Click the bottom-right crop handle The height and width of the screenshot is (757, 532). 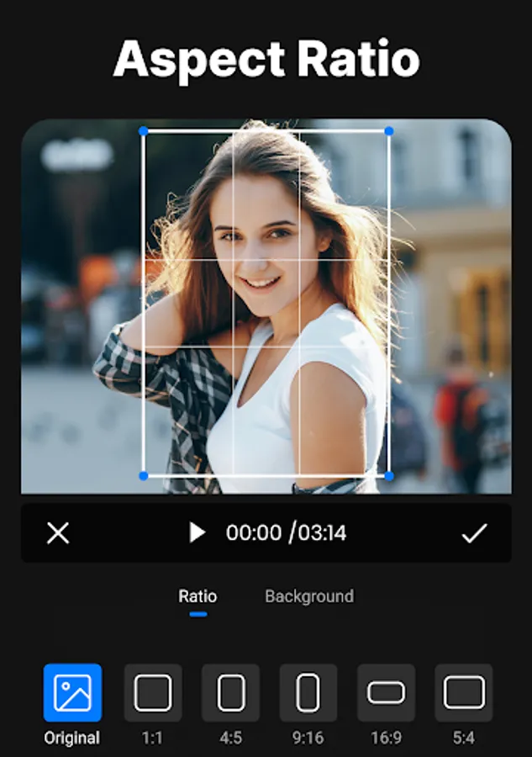[389, 476]
